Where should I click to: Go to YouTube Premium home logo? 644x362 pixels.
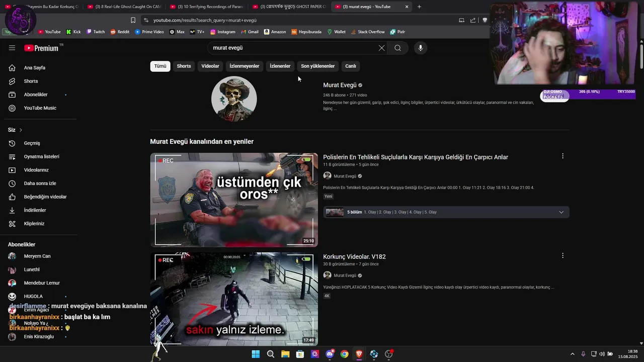pyautogui.click(x=41, y=48)
